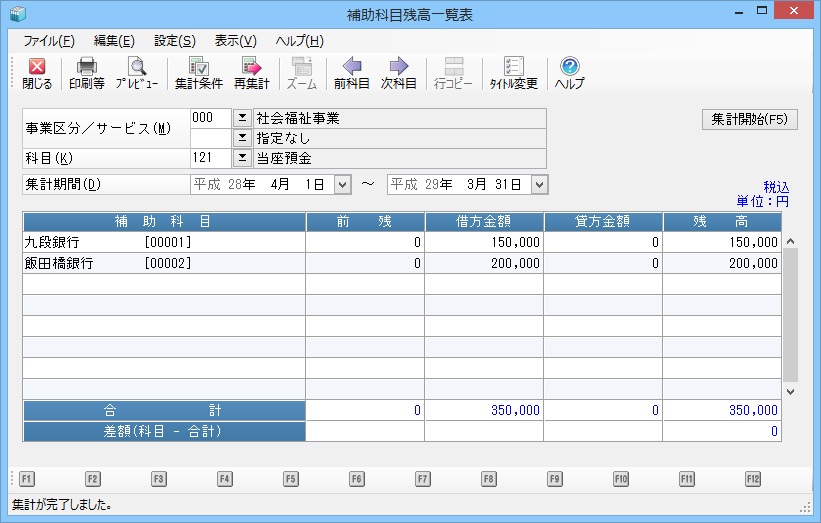Open the ファイル(F) menu
The height and width of the screenshot is (523, 821).
point(48,41)
